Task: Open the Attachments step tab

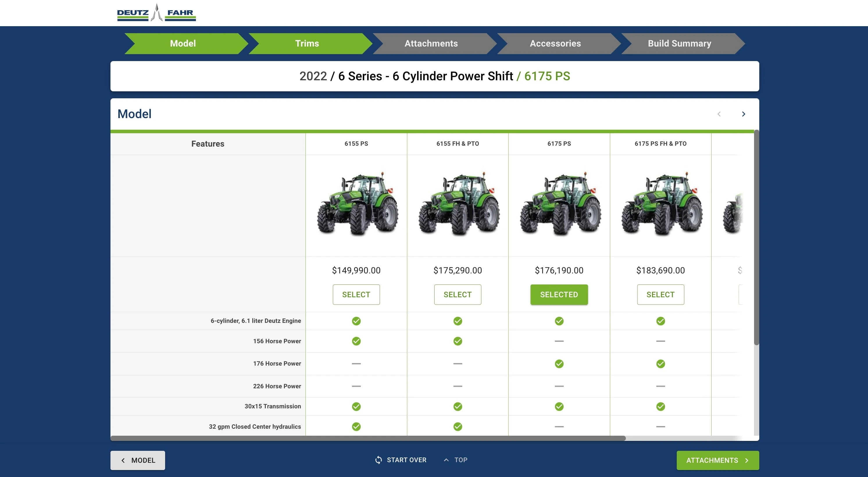Action: [x=431, y=44]
